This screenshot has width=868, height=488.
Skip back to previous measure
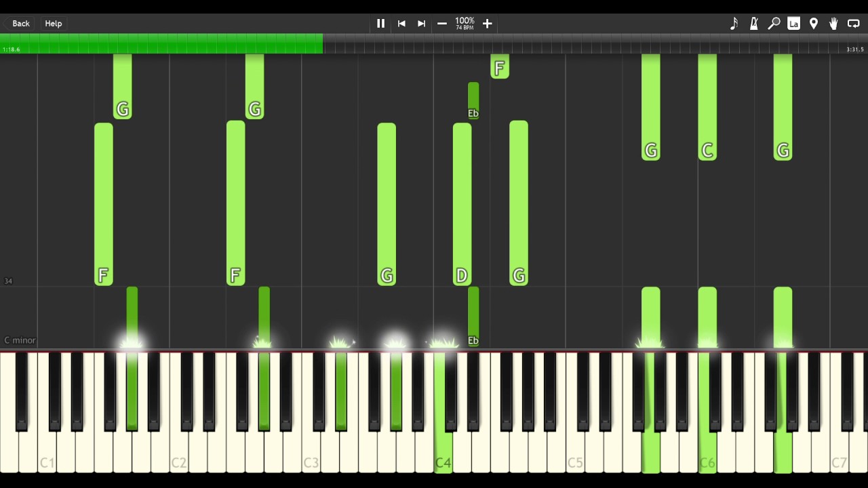[x=401, y=23]
